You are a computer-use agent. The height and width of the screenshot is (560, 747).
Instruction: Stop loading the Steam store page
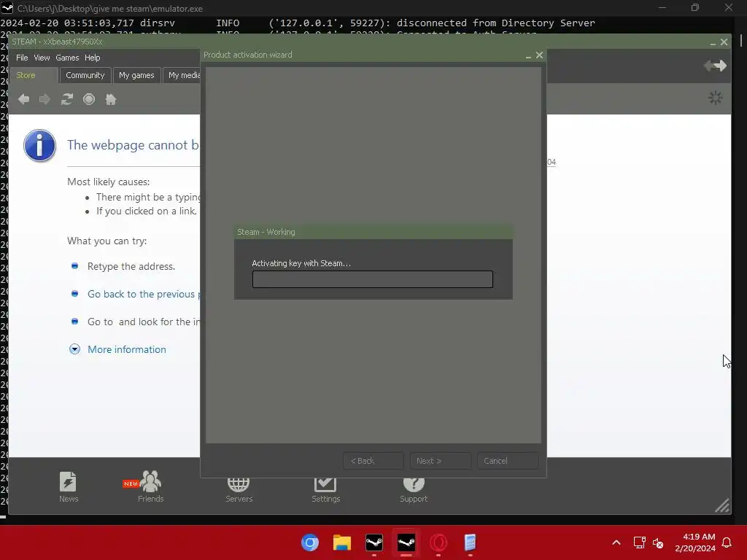pyautogui.click(x=89, y=99)
